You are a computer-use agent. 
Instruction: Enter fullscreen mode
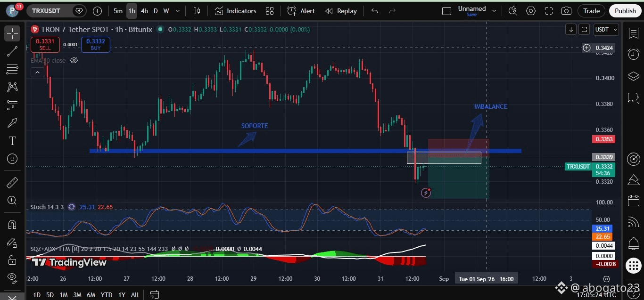click(x=549, y=11)
